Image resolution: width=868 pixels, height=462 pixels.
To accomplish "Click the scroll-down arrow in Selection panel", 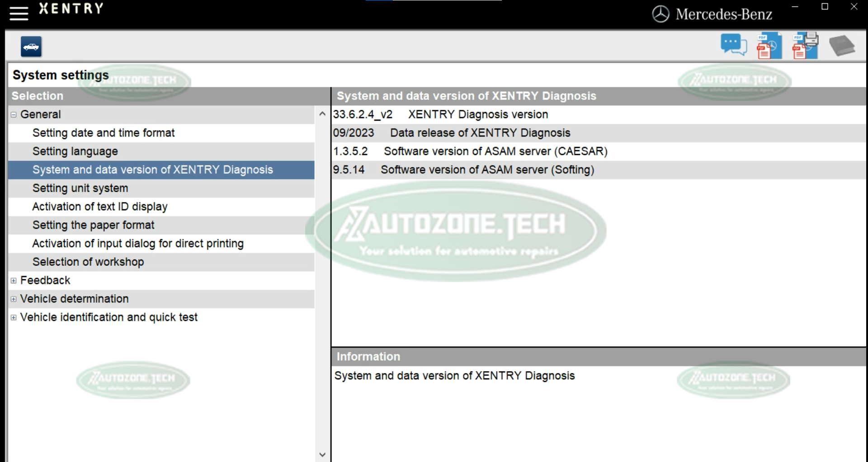I will [x=322, y=455].
